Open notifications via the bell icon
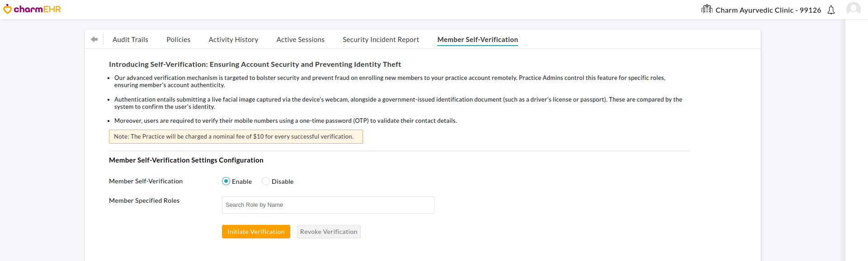 pos(831,9)
